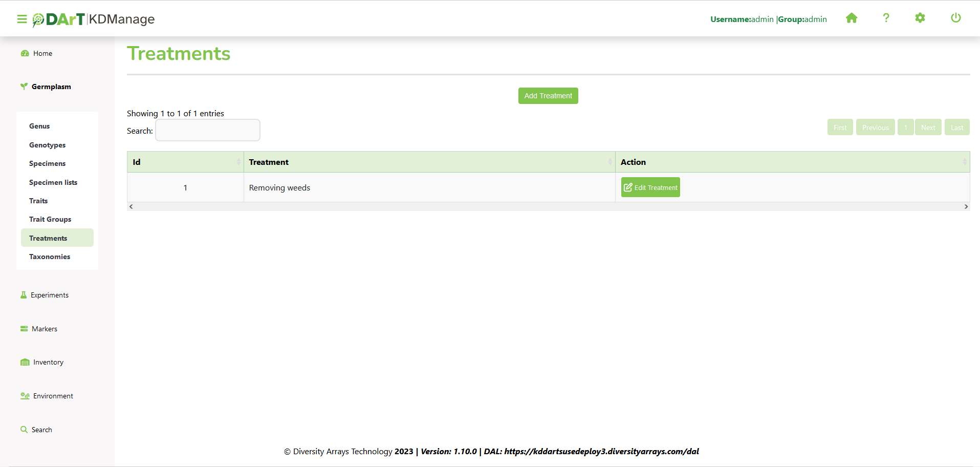Toggle the hamburger sidebar menu

tap(21, 19)
